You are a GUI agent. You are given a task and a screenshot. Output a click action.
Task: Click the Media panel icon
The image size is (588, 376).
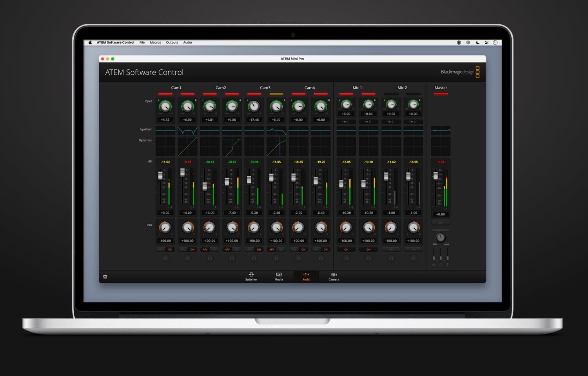pos(279,277)
